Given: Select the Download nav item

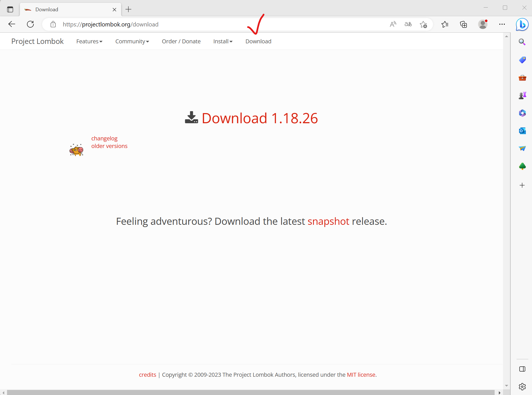Looking at the screenshot, I should [x=258, y=41].
